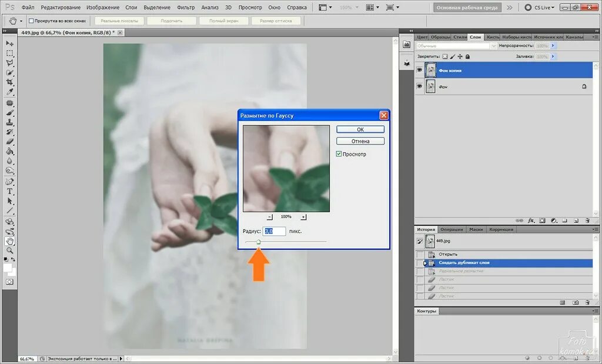Image resolution: width=602 pixels, height=364 pixels.
Task: Open the 'Непрозрачность' opacity slider arrow
Action: [553, 46]
